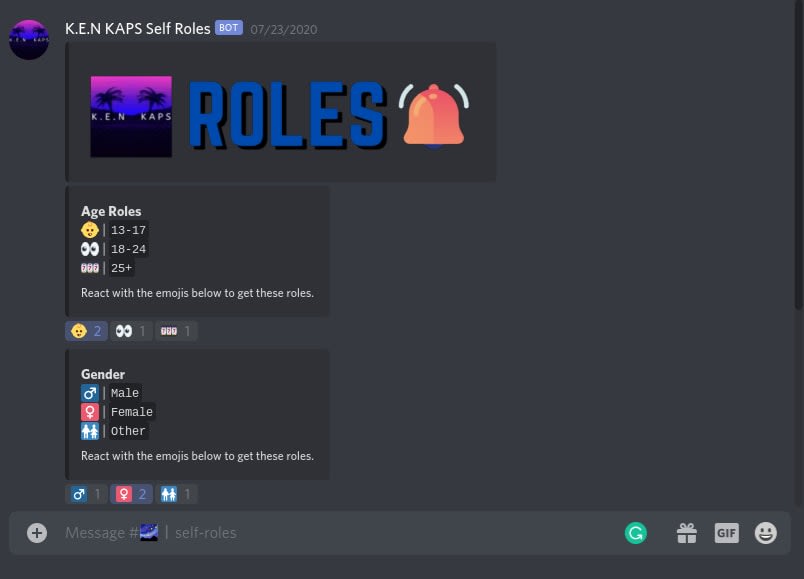The image size is (804, 579).
Task: Toggle the slot machine 25+ reaction
Action: [176, 331]
